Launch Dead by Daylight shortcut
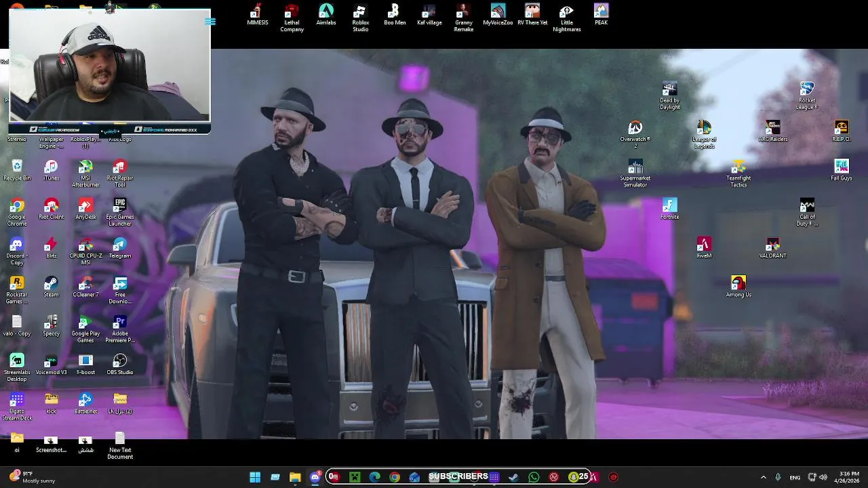The width and height of the screenshot is (868, 488). [x=669, y=96]
